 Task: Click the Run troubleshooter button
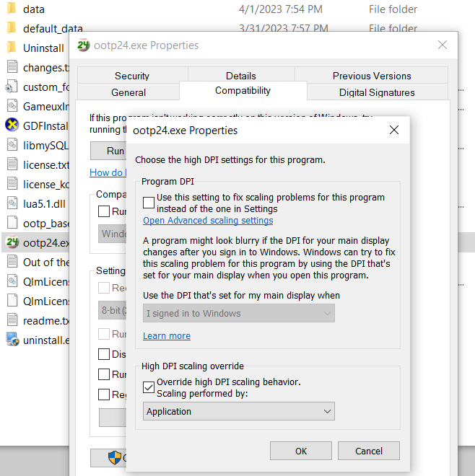(x=108, y=151)
